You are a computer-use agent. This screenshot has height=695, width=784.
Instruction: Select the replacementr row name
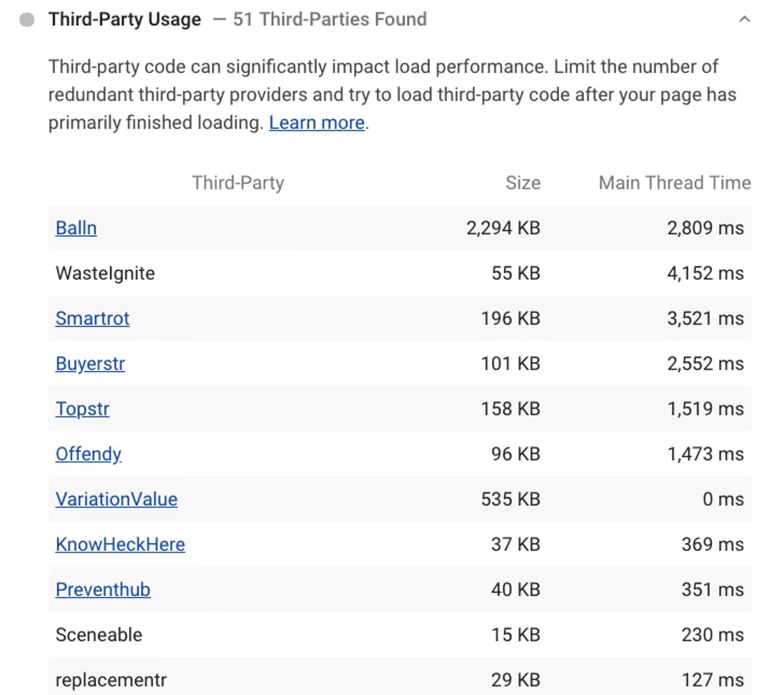(111, 680)
